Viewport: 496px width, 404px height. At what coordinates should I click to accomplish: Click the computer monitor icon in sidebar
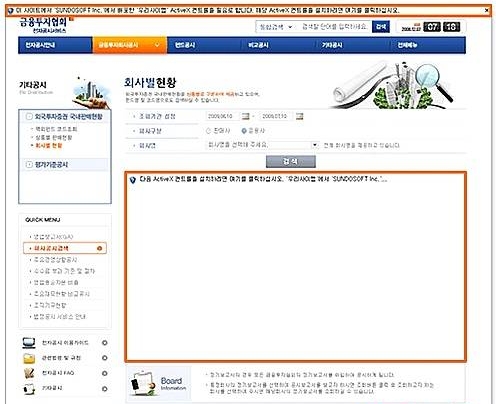point(29,343)
